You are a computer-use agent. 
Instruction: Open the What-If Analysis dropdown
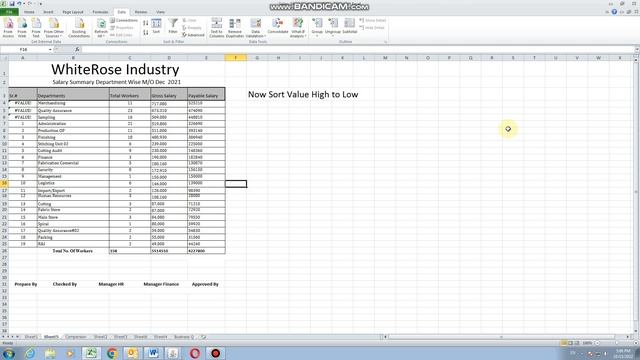(x=298, y=28)
